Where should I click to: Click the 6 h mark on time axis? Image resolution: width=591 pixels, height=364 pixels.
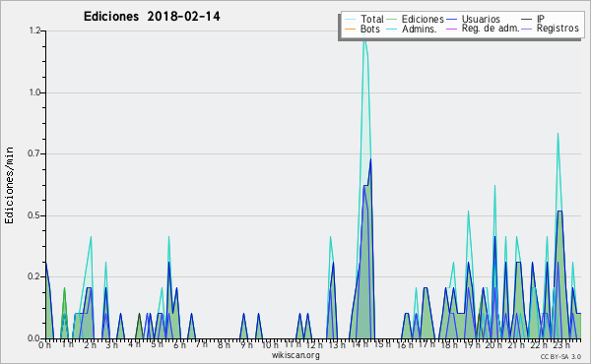pyautogui.click(x=179, y=344)
